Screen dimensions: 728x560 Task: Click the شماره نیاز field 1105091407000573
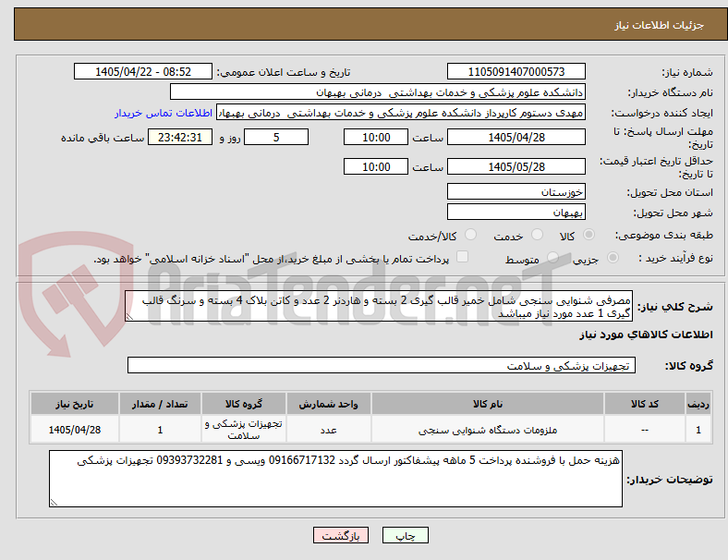[x=516, y=72]
